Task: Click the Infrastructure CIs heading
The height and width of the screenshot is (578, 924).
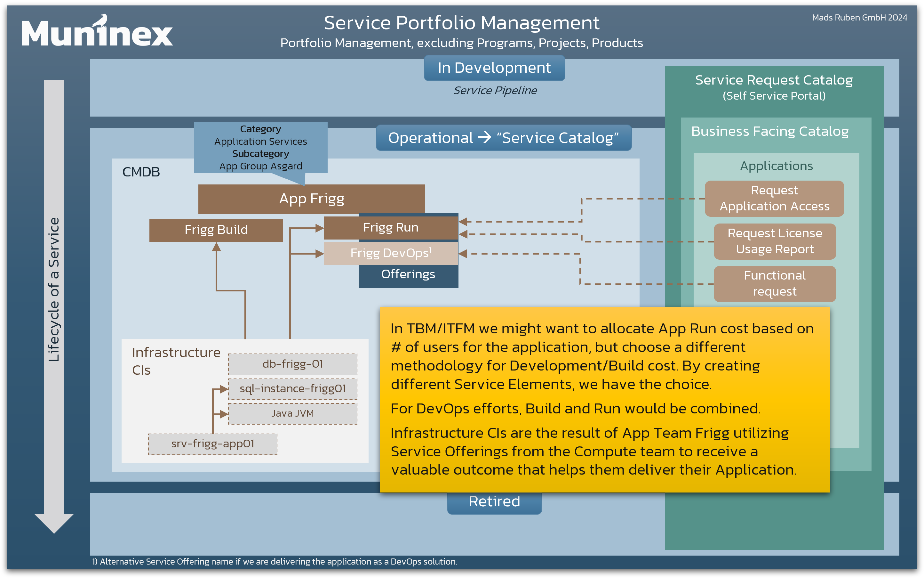Action: [x=176, y=361]
